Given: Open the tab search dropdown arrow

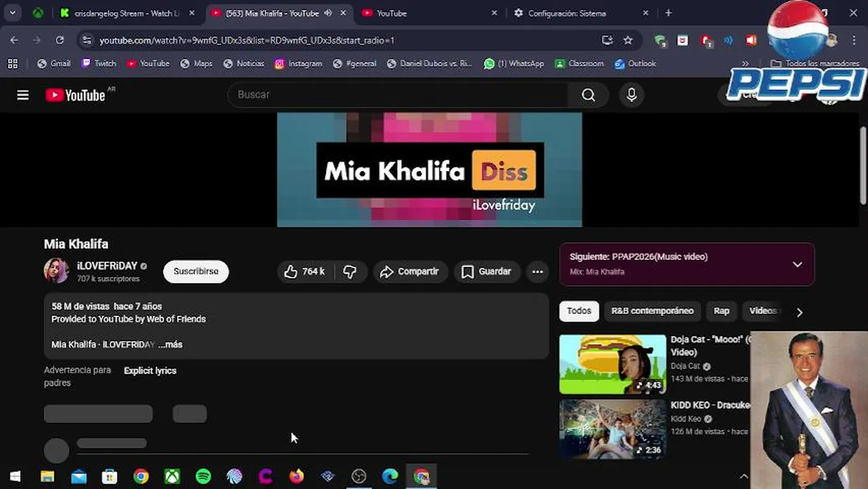Looking at the screenshot, I should tap(12, 13).
